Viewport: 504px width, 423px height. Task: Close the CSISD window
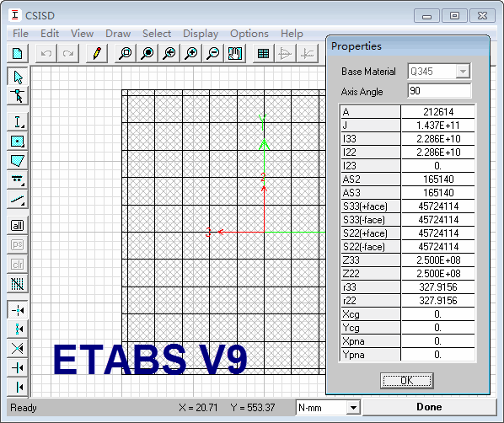click(482, 16)
